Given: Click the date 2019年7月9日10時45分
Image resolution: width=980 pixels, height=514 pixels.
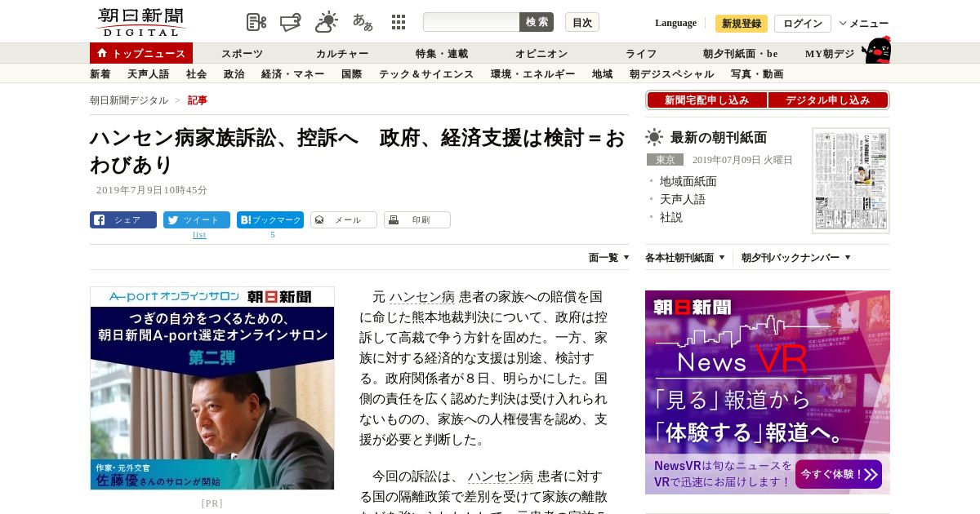Looking at the screenshot, I should (x=152, y=190).
